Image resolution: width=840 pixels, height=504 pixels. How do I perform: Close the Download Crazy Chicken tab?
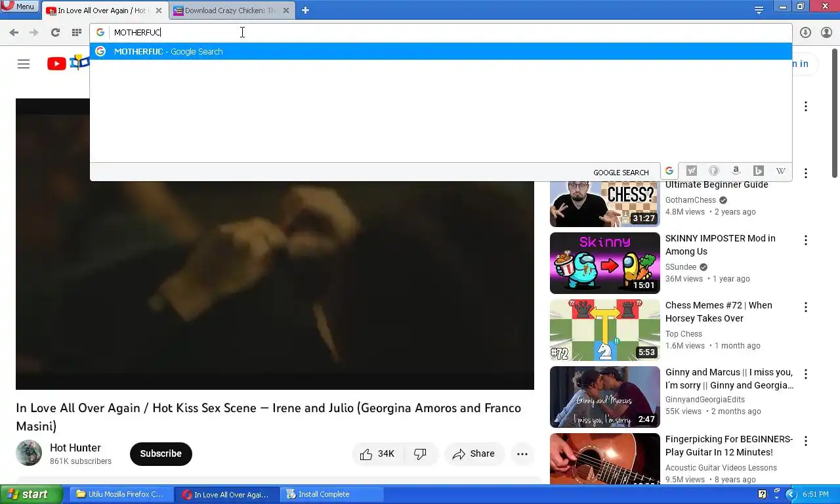(285, 10)
